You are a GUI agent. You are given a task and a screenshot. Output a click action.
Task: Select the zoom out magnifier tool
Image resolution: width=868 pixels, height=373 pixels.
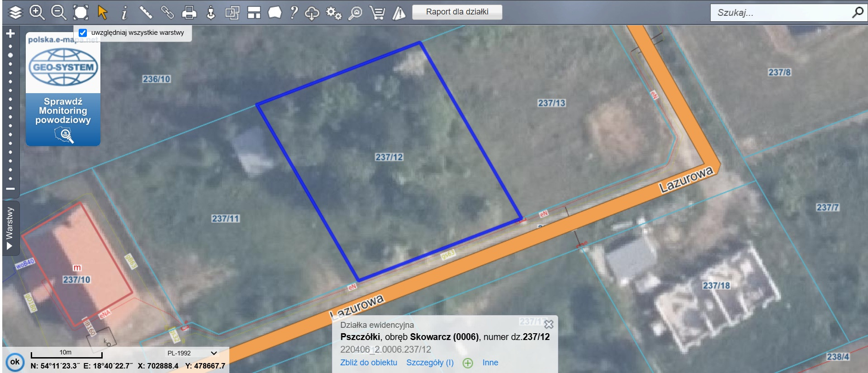coord(58,12)
